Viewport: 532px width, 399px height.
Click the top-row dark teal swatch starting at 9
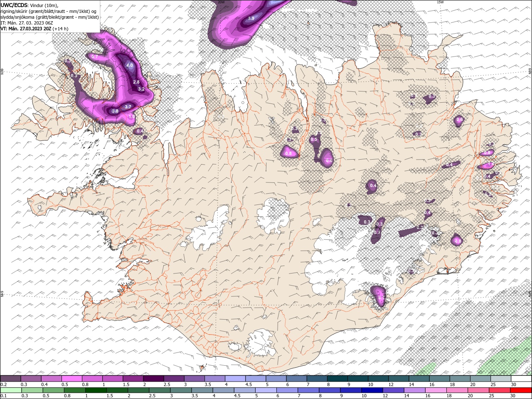click(357, 379)
